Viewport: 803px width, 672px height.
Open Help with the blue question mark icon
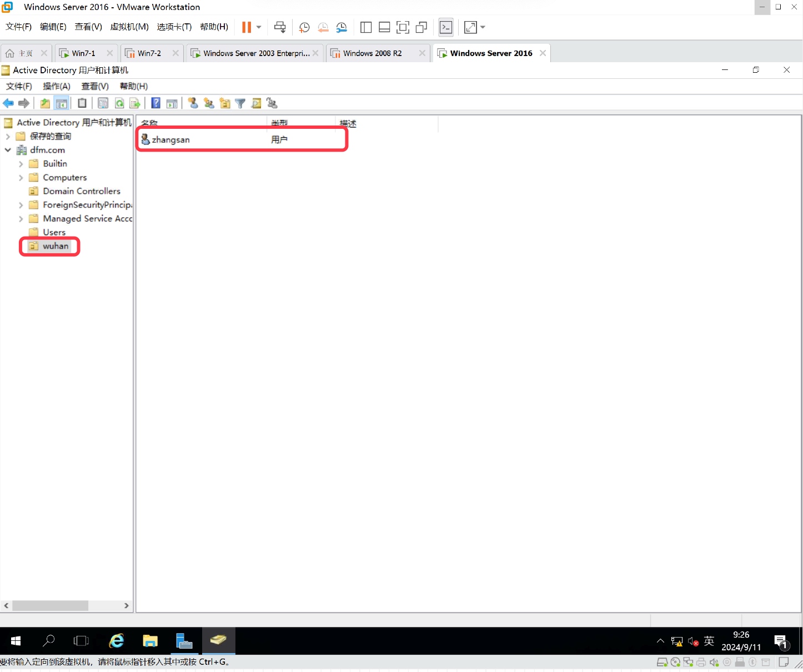(x=156, y=103)
